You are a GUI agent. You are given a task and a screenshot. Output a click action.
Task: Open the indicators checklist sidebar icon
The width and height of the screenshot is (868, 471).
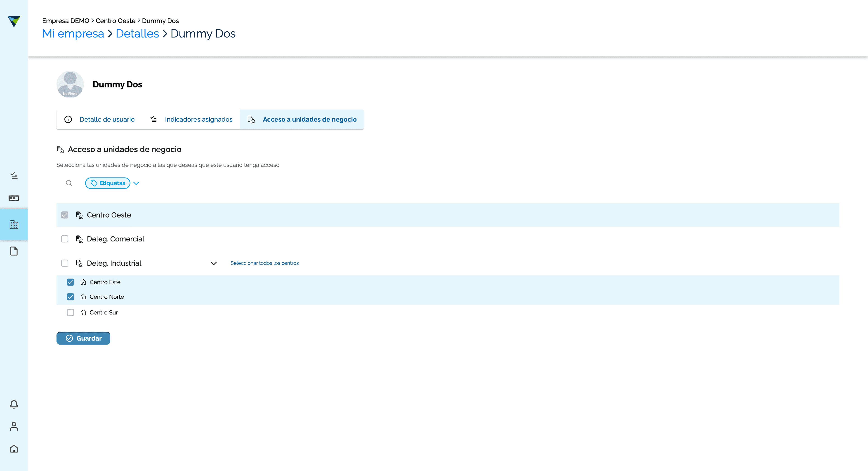[14, 176]
